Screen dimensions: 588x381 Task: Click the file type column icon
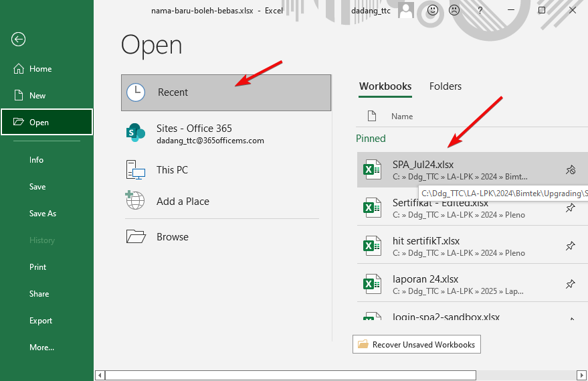coord(372,116)
